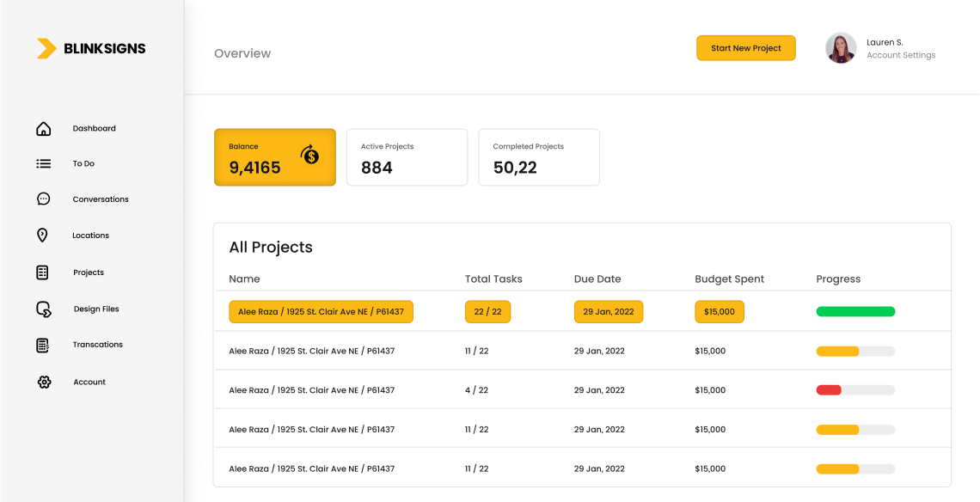Click the Conversations chat bubble icon
The height and width of the screenshot is (502, 980).
pyautogui.click(x=43, y=199)
